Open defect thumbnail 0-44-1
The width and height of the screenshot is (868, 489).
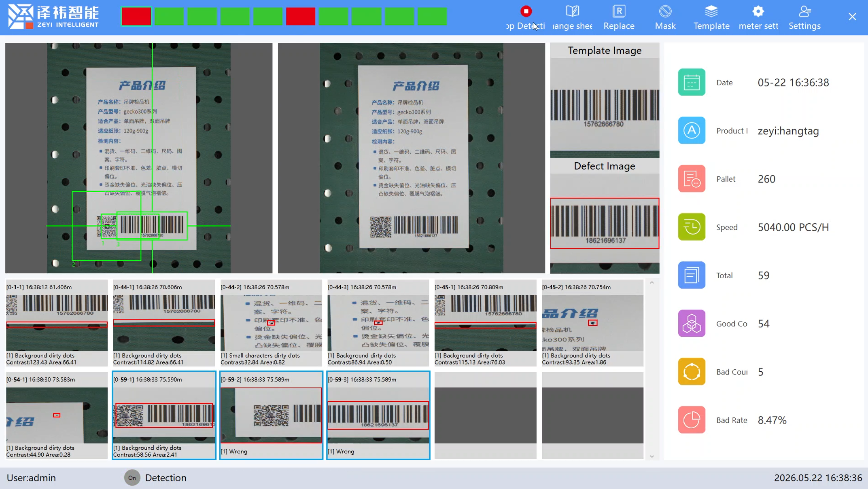tap(164, 323)
